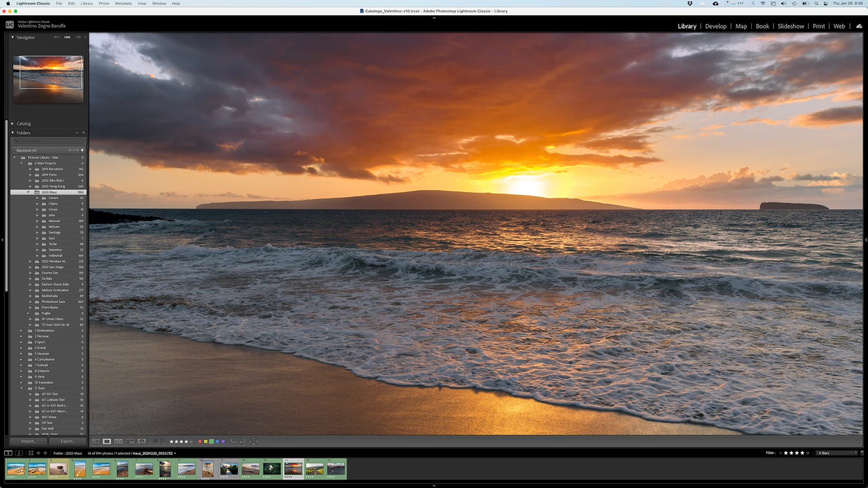The width and height of the screenshot is (868, 488).
Task: Toggle the filter on/off switch
Action: pyautogui.click(x=862, y=453)
